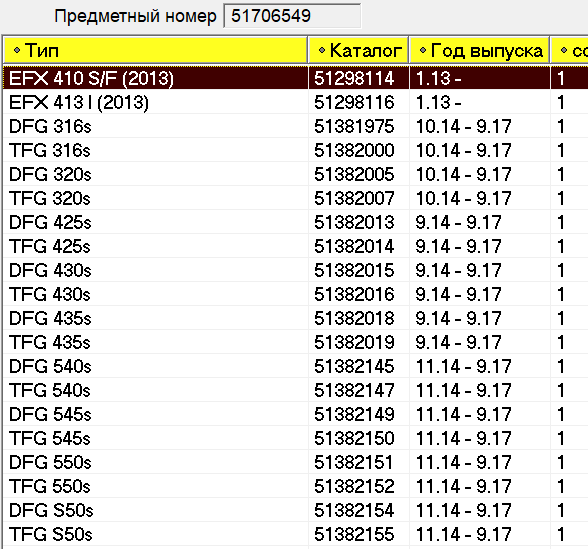Focus the Предметный номер input field
Viewport: 588px width, 549px height.
(x=292, y=16)
